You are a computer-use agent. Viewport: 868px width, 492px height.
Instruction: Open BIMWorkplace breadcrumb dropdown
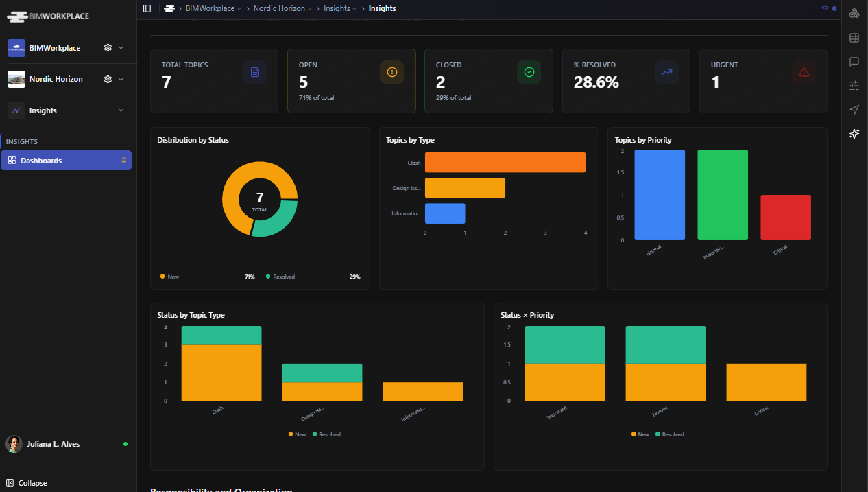pos(213,8)
